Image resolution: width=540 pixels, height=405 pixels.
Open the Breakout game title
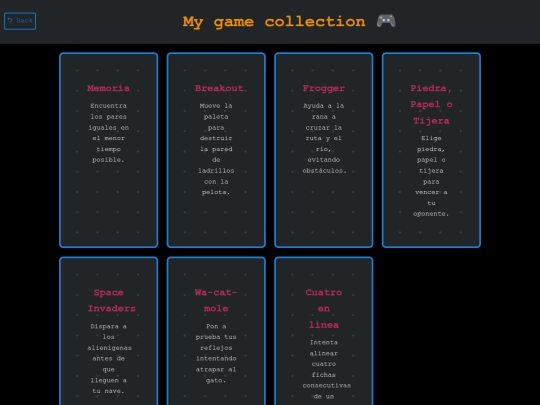click(219, 88)
